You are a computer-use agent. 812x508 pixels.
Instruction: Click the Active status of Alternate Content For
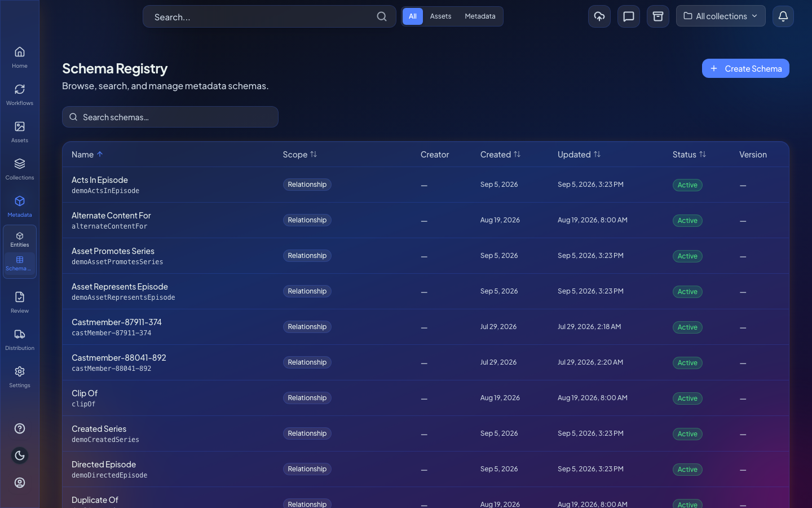687,221
